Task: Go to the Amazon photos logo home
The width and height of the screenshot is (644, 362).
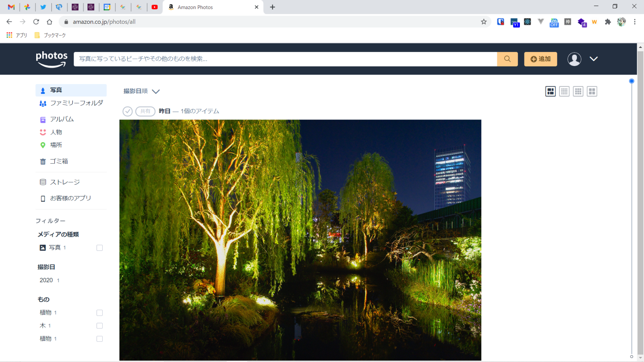Action: click(52, 59)
